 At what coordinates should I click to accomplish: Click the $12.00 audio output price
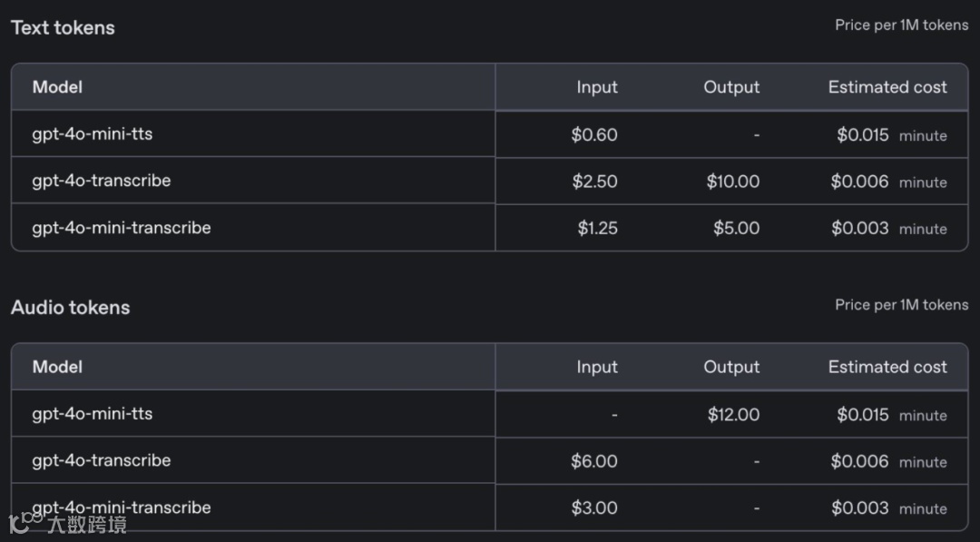coord(733,415)
